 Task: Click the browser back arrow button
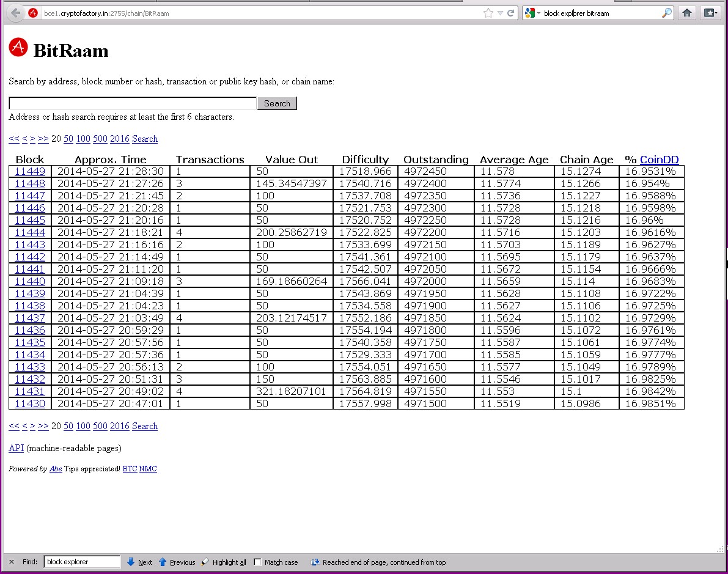[15, 13]
